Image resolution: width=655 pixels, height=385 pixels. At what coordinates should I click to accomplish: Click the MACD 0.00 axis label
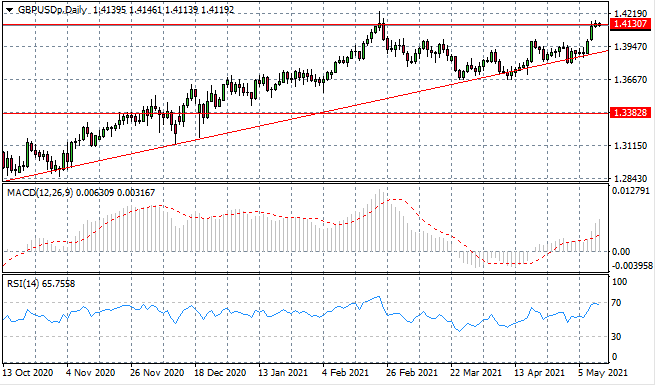click(621, 252)
